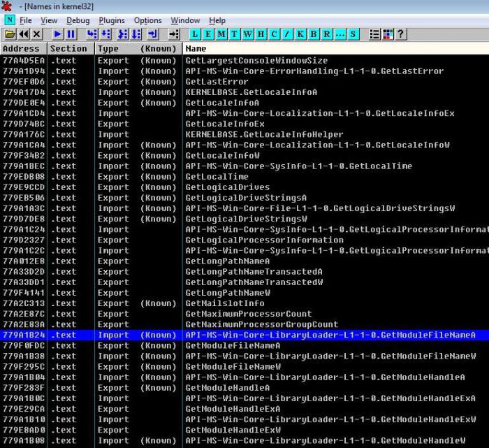Open the Window menu
The height and width of the screenshot is (448, 489).
(185, 20)
